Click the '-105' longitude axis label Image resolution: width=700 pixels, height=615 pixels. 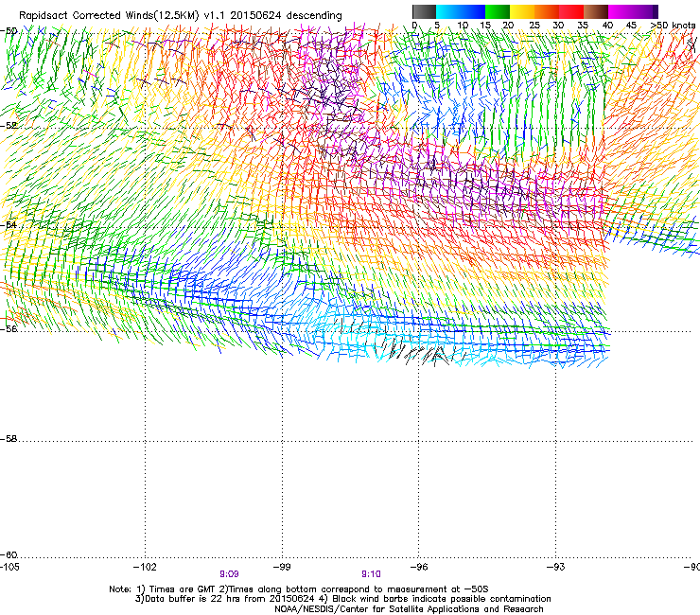click(x=10, y=567)
